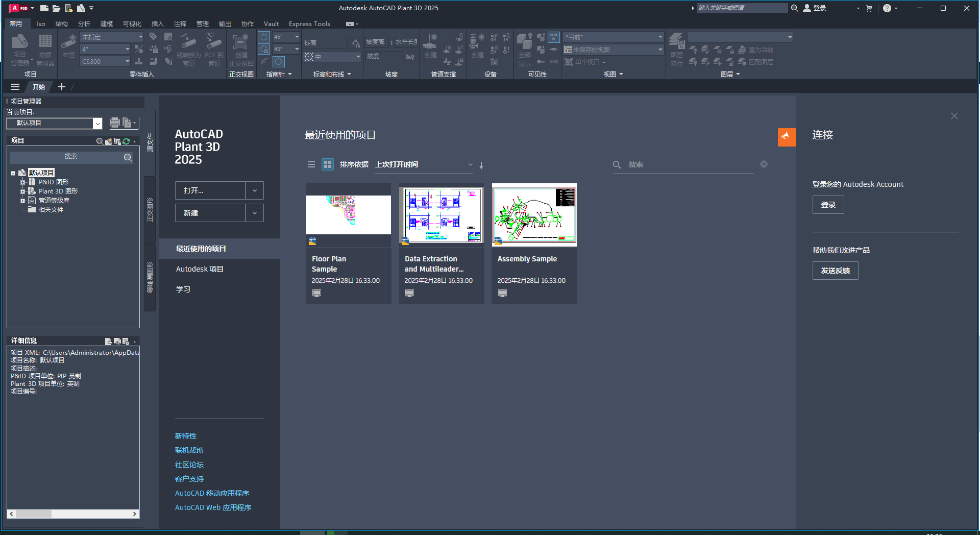Click the publish printer icon in project manager
Viewport: 980px width, 535px height.
click(114, 123)
